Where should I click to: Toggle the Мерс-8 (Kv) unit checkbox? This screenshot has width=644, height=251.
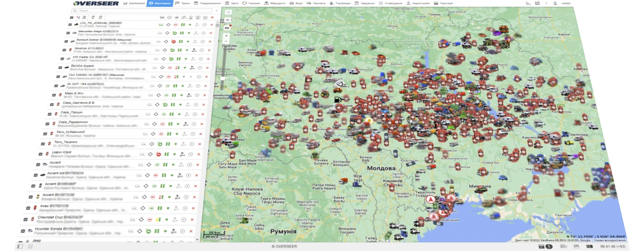click(54, 95)
